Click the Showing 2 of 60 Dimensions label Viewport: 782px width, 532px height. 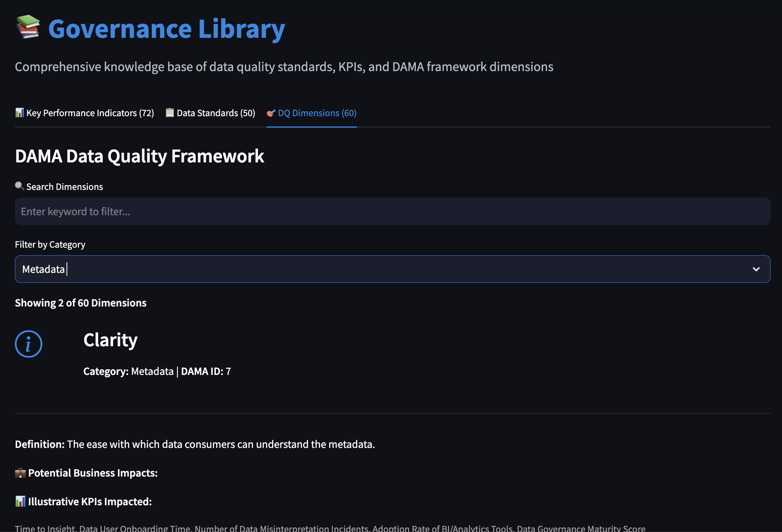[x=80, y=303]
